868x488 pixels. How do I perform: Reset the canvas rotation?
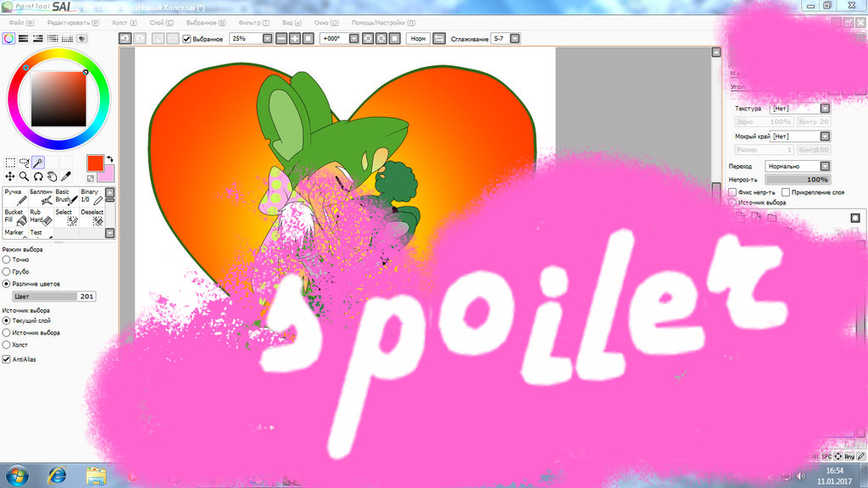(x=395, y=38)
